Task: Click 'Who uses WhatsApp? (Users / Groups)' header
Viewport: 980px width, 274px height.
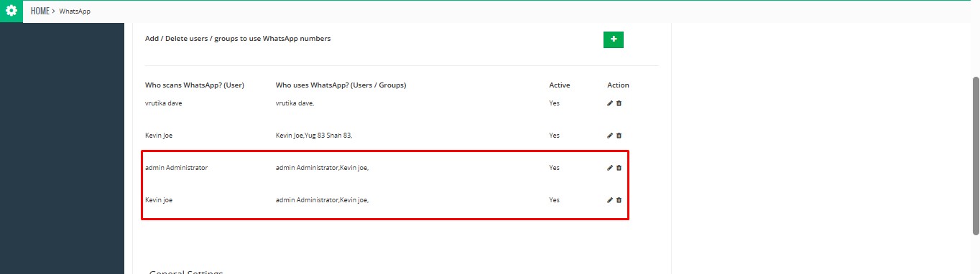Action: (x=341, y=85)
